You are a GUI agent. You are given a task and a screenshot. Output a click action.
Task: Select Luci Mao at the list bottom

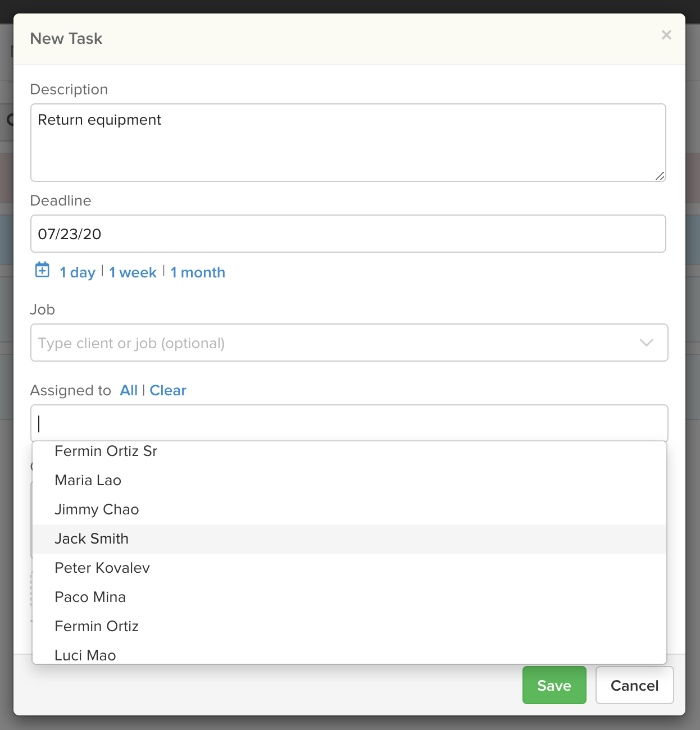coord(85,655)
